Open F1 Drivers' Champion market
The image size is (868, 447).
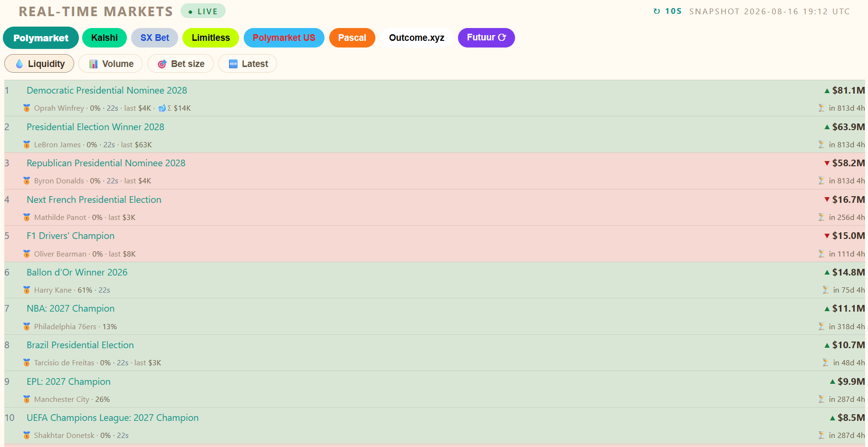[x=70, y=236]
